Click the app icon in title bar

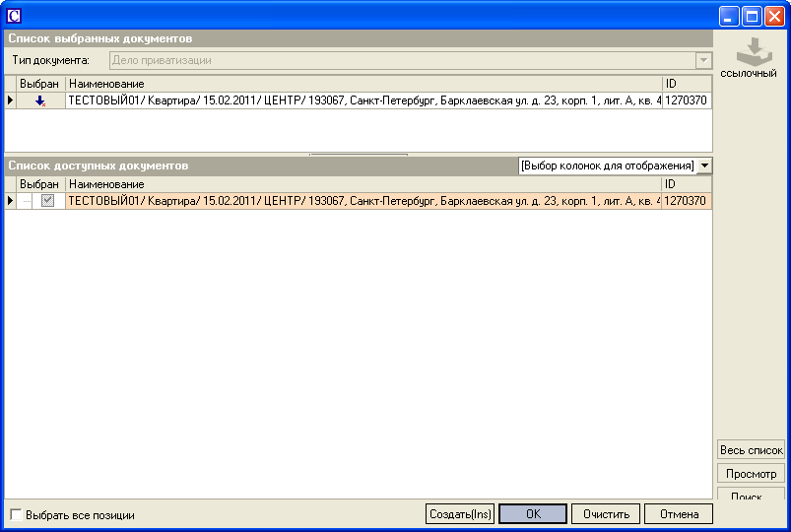(x=14, y=16)
